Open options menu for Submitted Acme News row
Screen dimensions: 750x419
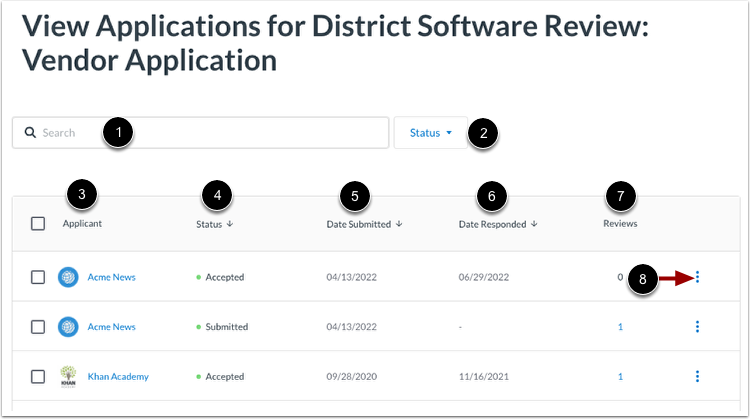(x=697, y=327)
